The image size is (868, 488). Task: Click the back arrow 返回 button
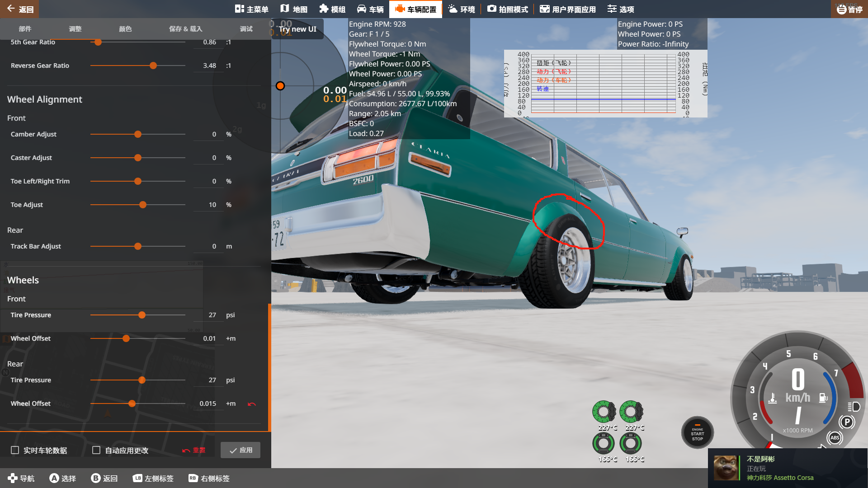[x=20, y=9]
